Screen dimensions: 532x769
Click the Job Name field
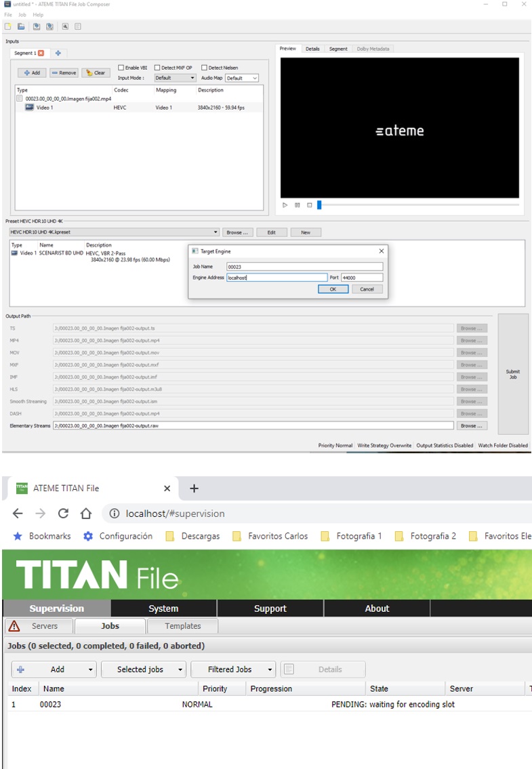304,267
